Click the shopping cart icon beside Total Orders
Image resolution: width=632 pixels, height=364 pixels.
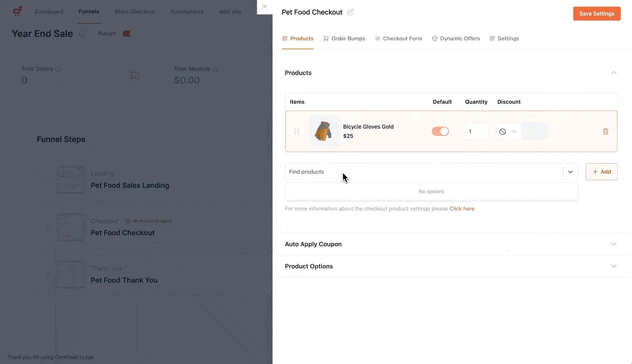[x=134, y=76]
